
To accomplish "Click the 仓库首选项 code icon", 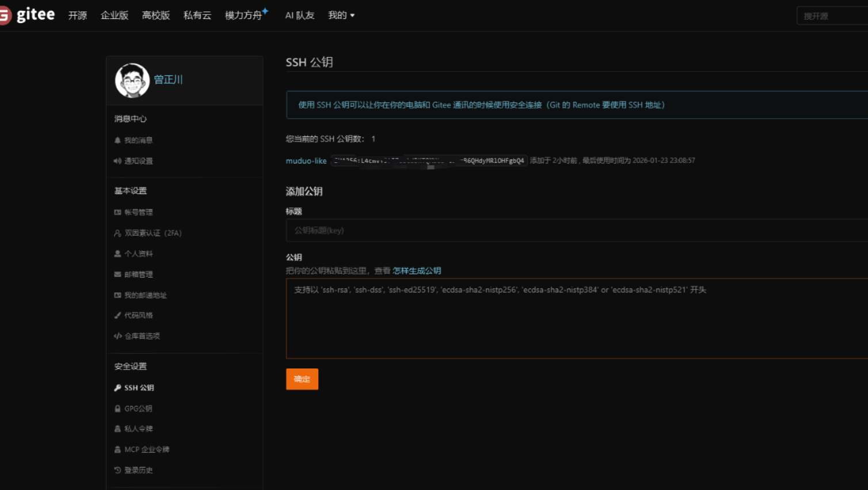I will point(117,336).
